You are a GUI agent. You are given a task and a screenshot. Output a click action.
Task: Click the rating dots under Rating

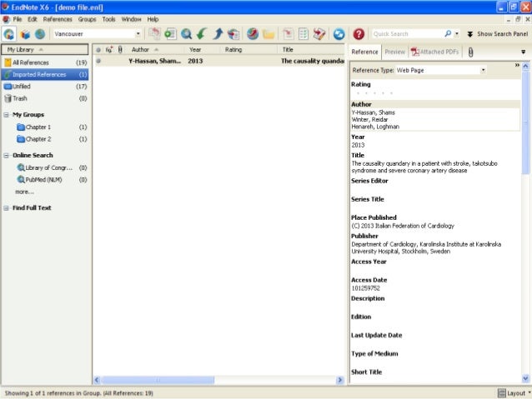click(x=374, y=93)
